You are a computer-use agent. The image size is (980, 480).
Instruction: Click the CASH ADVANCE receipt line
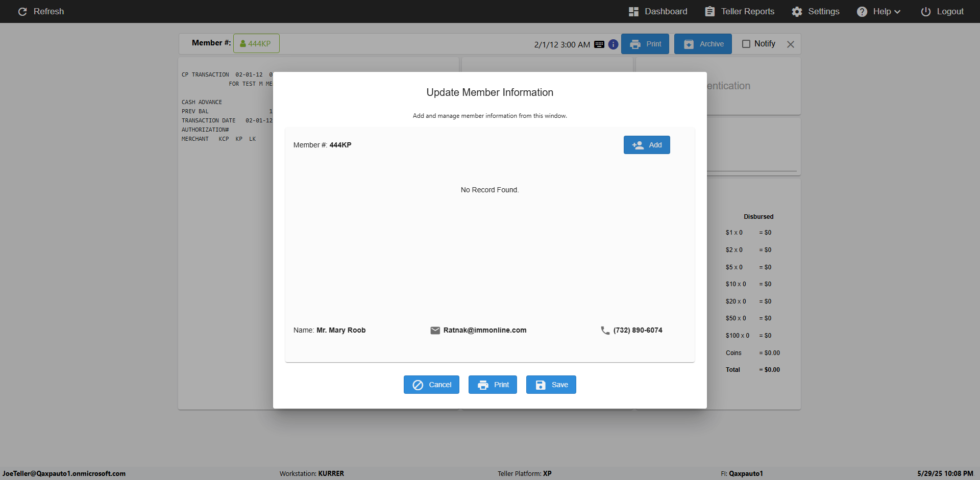[202, 102]
